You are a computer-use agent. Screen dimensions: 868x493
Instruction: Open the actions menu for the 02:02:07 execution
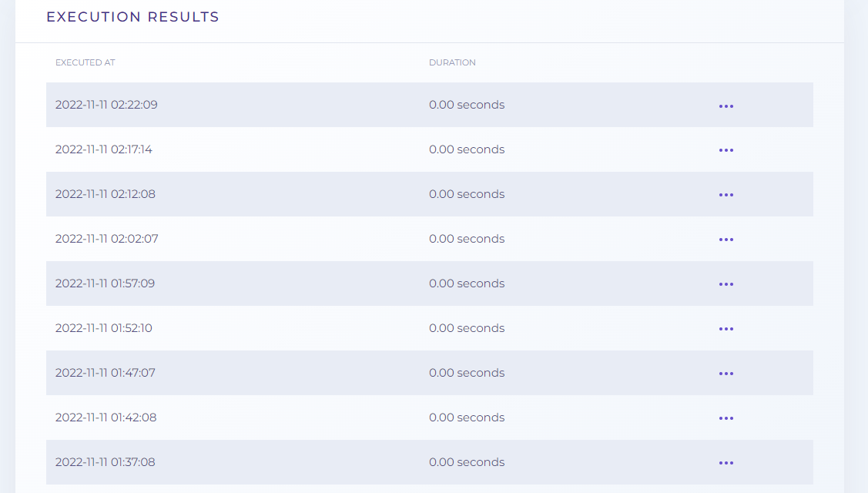coord(726,239)
